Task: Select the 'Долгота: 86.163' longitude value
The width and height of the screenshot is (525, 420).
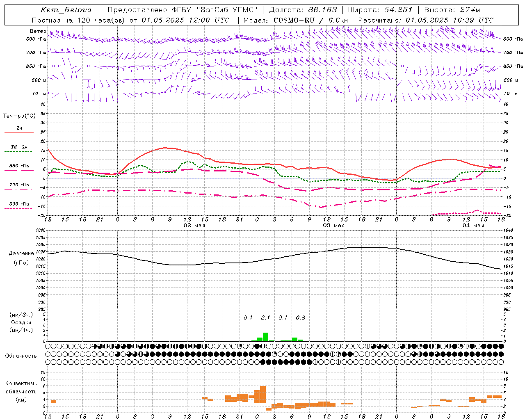Action: [303, 10]
